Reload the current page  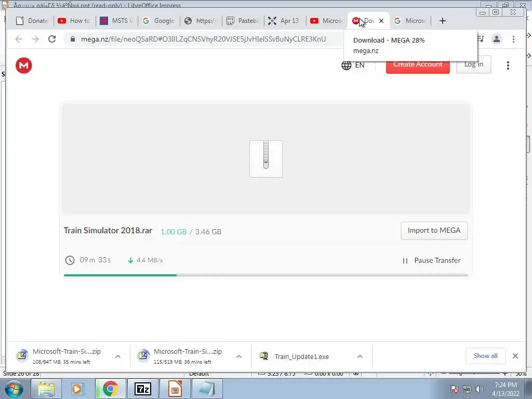52,39
